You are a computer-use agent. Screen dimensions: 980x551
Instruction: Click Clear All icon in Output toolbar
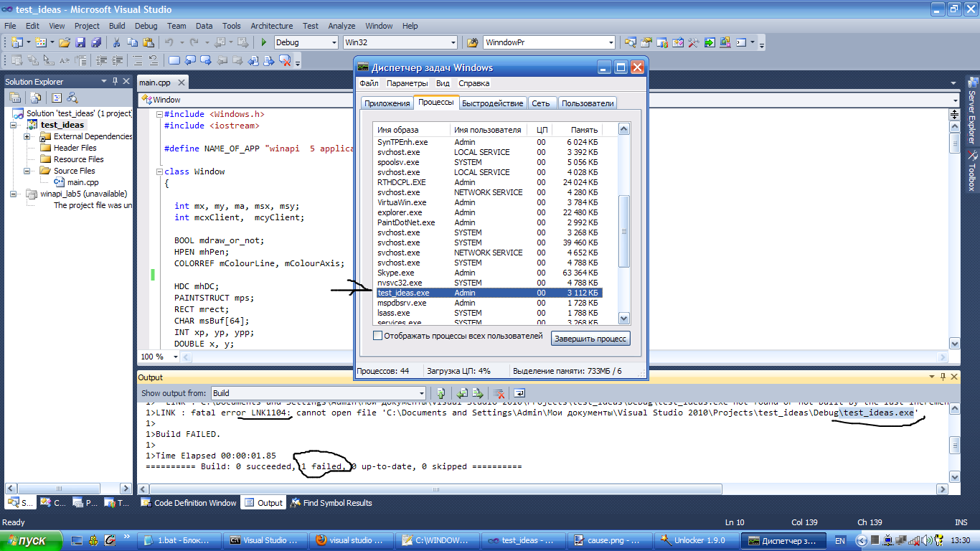(499, 393)
